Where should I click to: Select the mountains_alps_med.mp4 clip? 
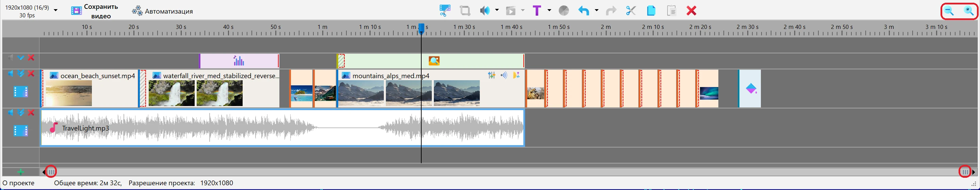pyautogui.click(x=431, y=88)
